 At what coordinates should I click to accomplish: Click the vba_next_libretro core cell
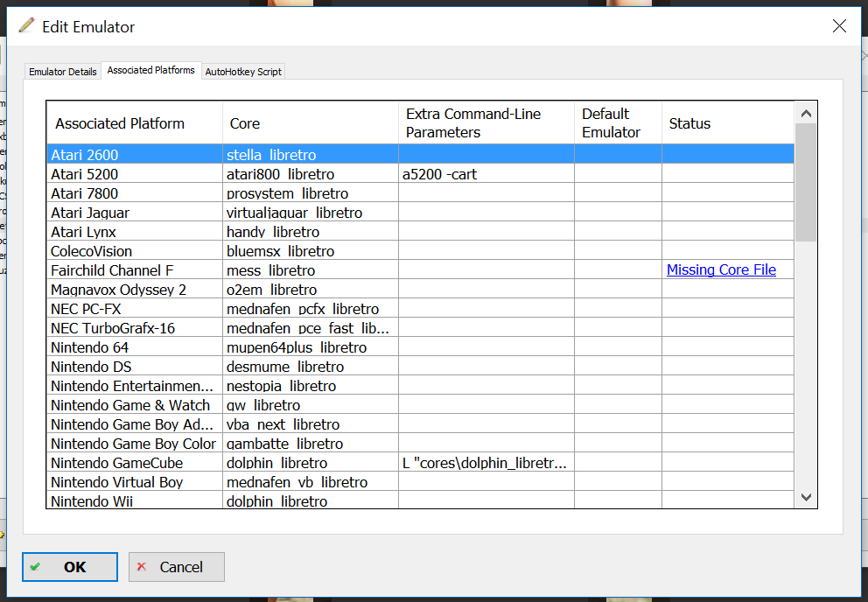pos(311,423)
